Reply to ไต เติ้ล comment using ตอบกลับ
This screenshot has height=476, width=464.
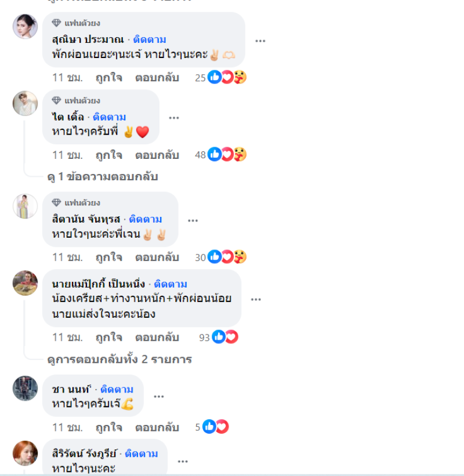[x=157, y=155]
